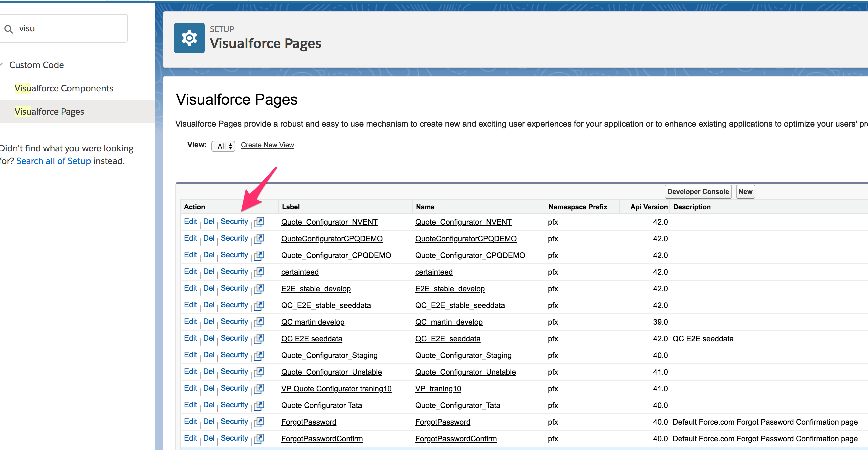Click the Developer Console button
Screen dimensions: 868x450
[x=698, y=191]
